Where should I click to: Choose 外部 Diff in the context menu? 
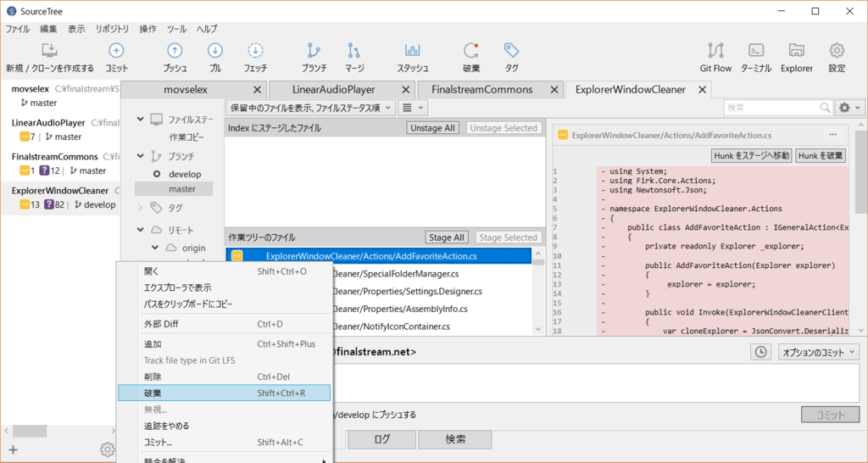224,324
